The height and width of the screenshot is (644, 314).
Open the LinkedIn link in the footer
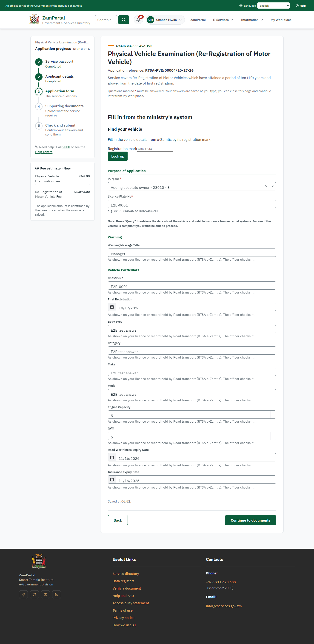[x=57, y=594]
